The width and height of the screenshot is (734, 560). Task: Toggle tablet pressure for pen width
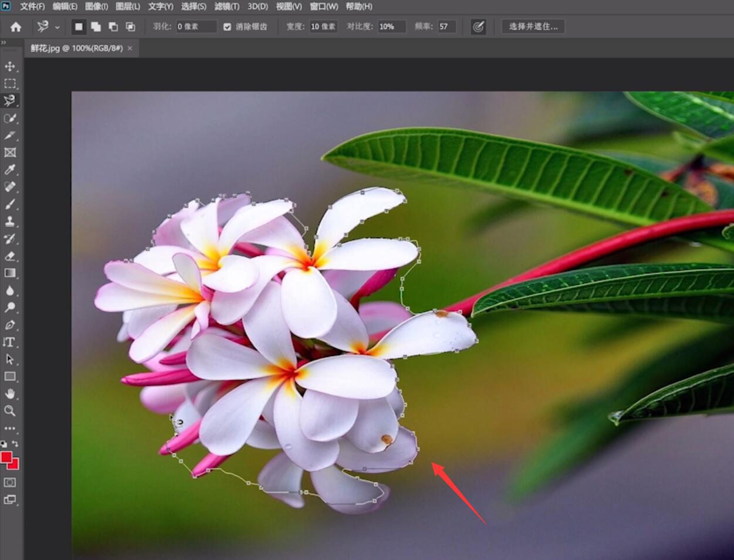tap(478, 26)
